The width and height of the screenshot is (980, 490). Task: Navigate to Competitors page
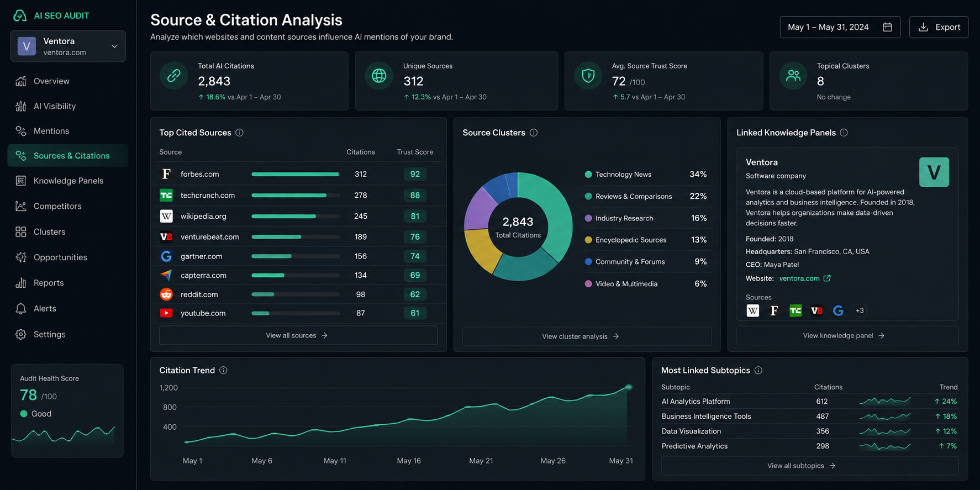pos(67,206)
